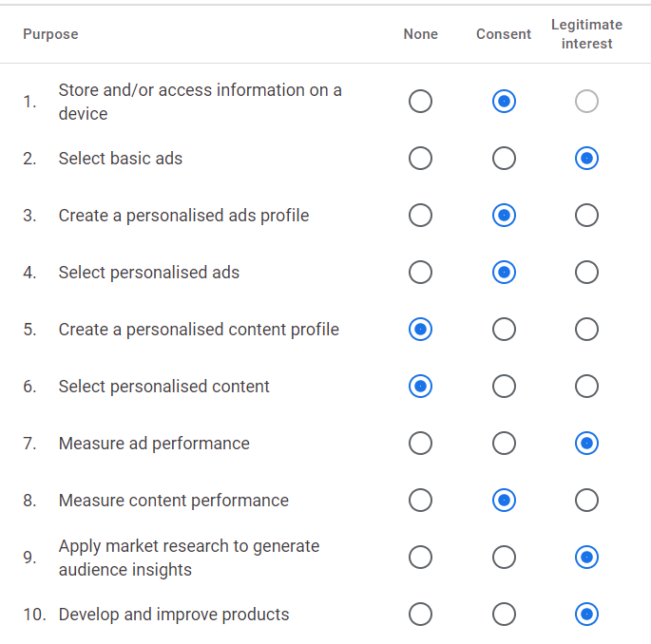Viewport: 651px width, 644px height.
Task: Select Consent for Apply market research
Action: coord(504,558)
